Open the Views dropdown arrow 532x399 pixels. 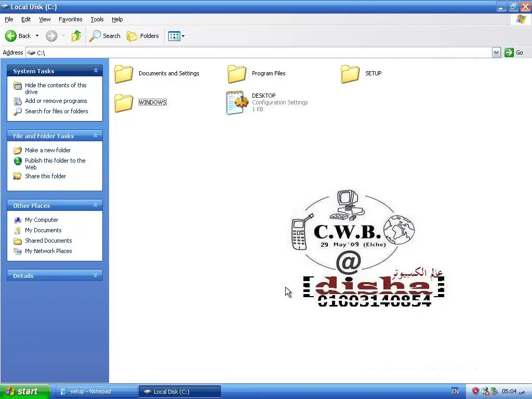183,36
